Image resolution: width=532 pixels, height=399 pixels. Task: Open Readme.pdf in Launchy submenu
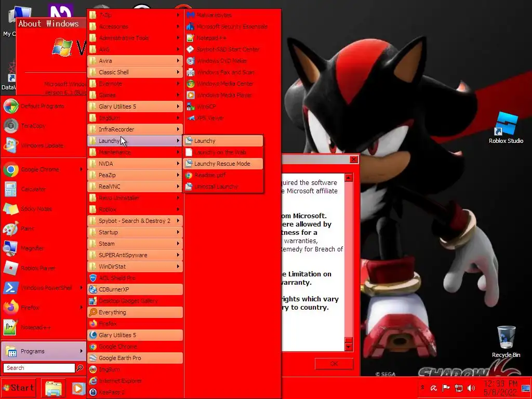223,175
